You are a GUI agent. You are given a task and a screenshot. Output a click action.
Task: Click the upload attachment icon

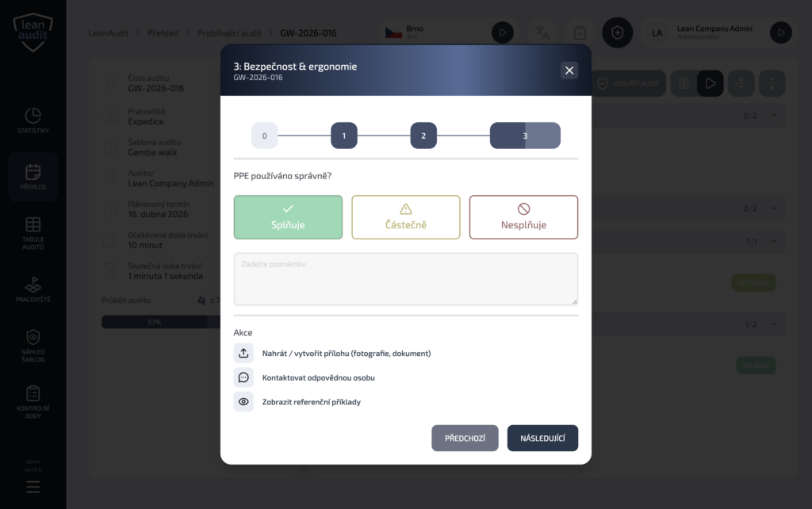pos(243,354)
